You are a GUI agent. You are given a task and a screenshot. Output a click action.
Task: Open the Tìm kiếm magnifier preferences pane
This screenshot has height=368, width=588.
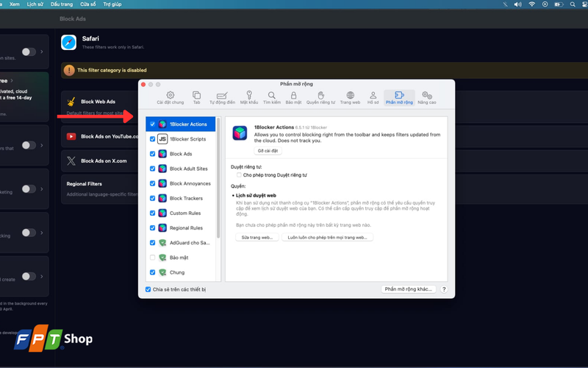(x=271, y=98)
